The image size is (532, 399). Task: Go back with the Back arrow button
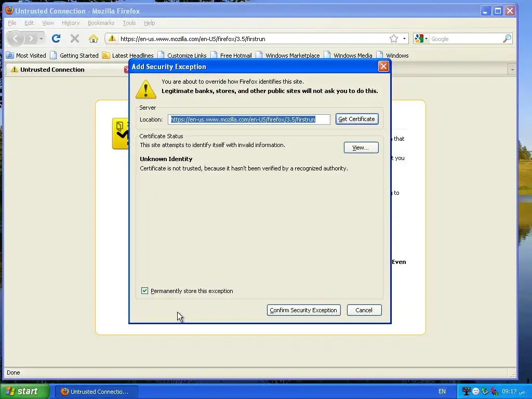coord(15,38)
